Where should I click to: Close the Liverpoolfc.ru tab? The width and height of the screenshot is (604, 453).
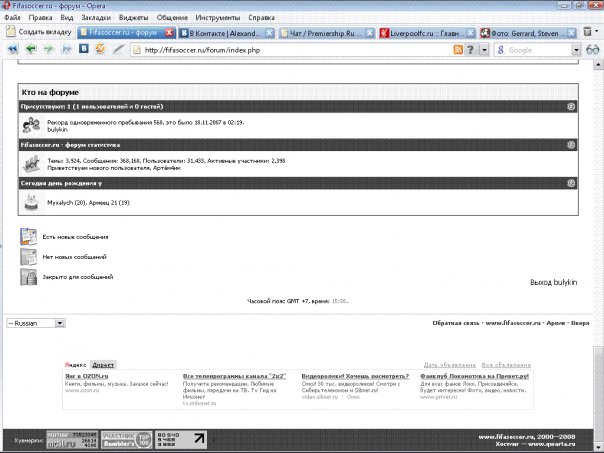coord(471,33)
